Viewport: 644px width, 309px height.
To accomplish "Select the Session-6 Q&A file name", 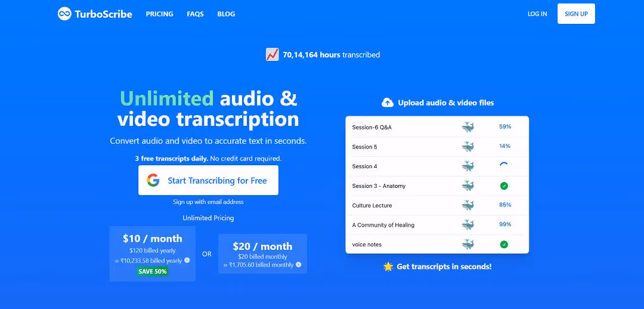I will click(371, 128).
